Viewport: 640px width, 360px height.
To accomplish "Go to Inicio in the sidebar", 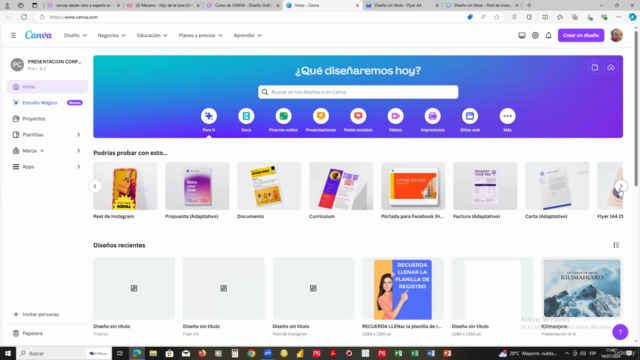I will (47, 87).
